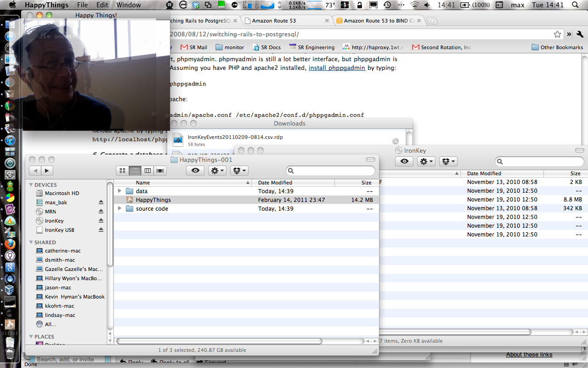588x368 pixels.
Task: Select Macintosh HD in the sidebar
Action: [x=62, y=193]
